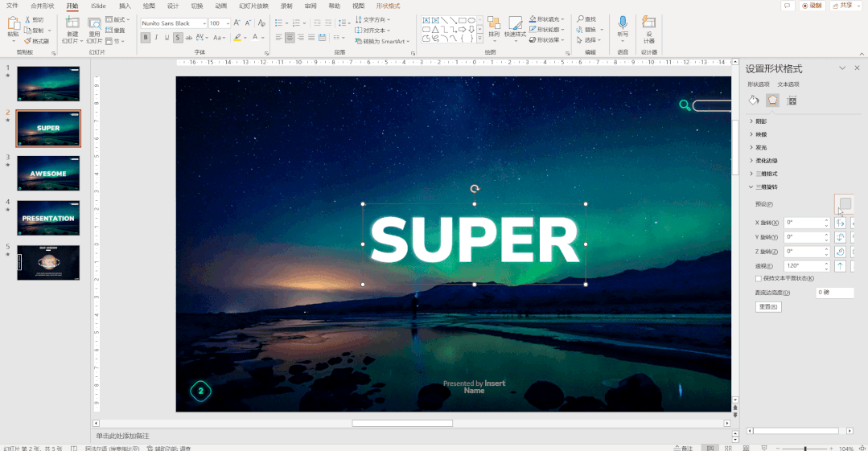This screenshot has width=868, height=451.
Task: Click the 重置(R) reset button in the format pane
Action: pyautogui.click(x=768, y=306)
